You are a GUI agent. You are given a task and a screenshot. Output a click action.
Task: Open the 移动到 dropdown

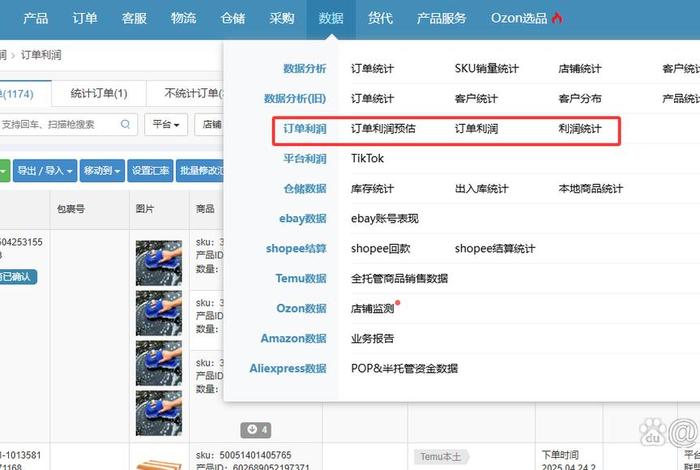(102, 171)
